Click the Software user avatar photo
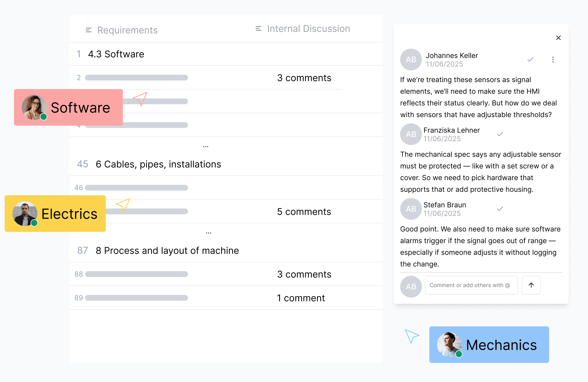The image size is (588, 382). (x=34, y=107)
